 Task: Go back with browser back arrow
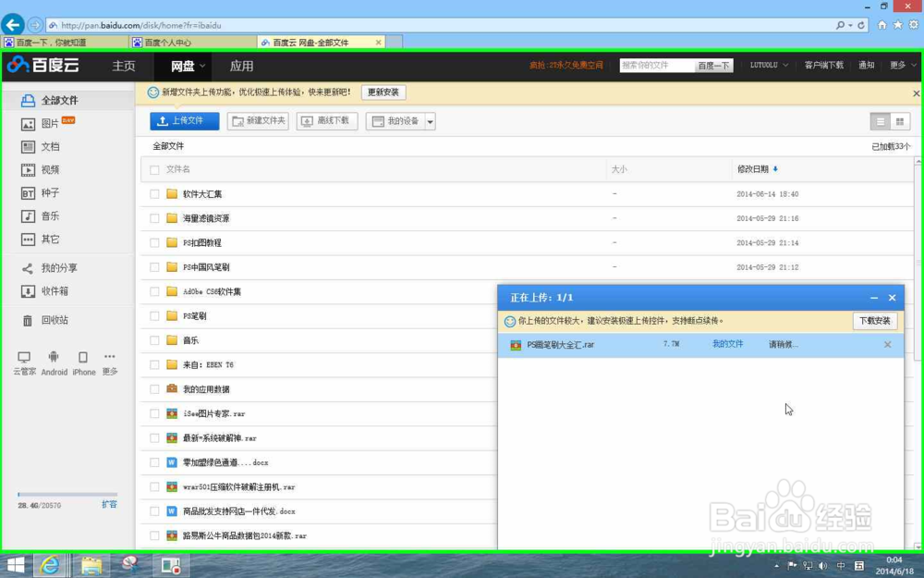pos(12,25)
